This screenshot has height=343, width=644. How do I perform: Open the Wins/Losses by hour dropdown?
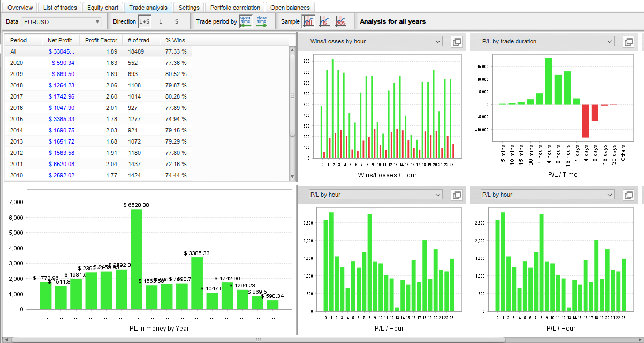click(x=376, y=41)
